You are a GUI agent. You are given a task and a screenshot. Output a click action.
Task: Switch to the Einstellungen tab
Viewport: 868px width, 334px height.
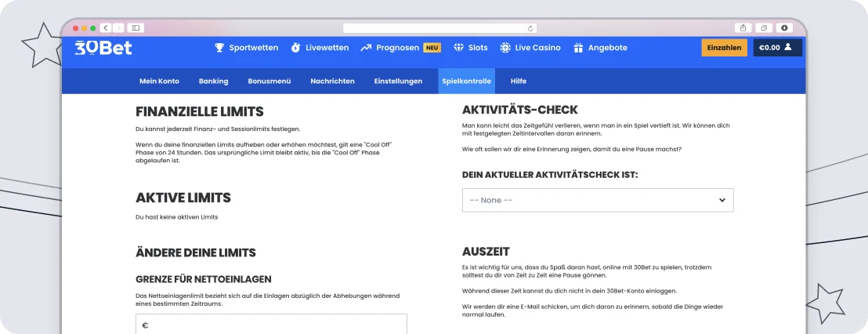[x=398, y=81]
